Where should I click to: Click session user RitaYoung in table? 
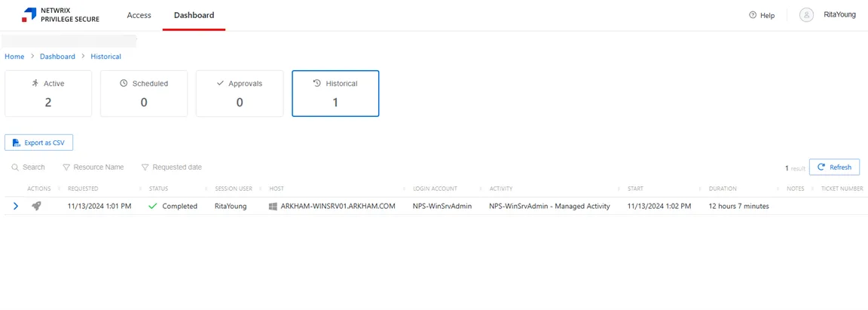(231, 207)
